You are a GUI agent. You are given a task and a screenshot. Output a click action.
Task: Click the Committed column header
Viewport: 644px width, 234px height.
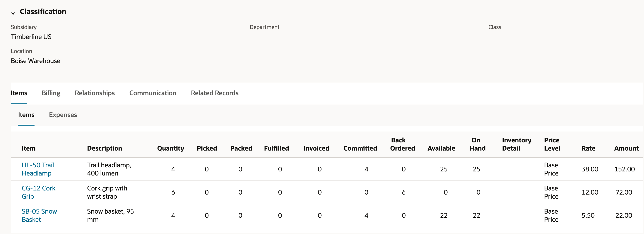[360, 148]
